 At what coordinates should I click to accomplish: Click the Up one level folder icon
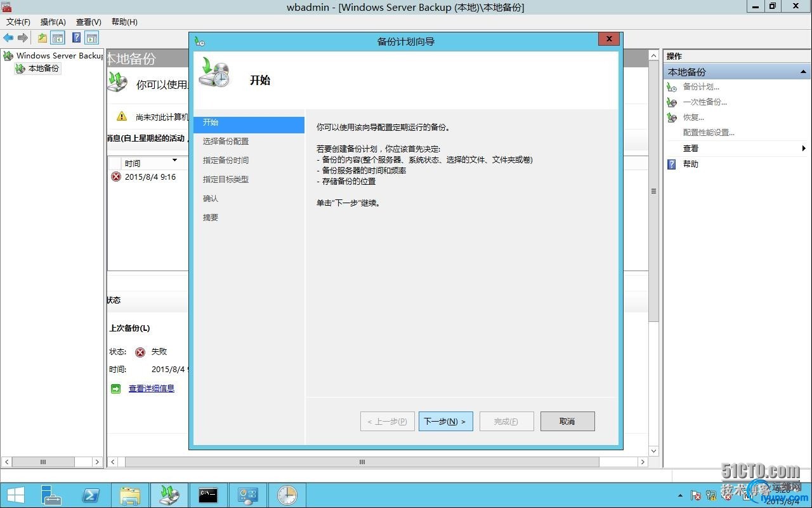(x=43, y=38)
